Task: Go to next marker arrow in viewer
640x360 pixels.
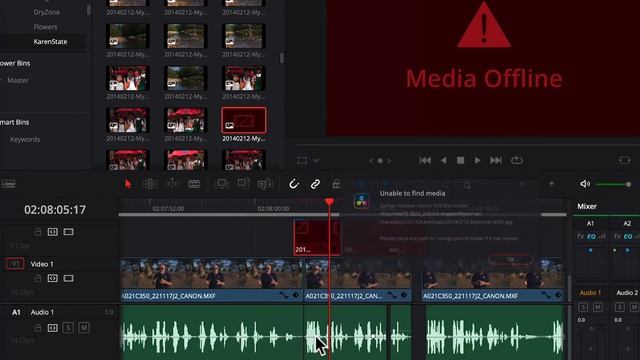Action: coord(389,161)
